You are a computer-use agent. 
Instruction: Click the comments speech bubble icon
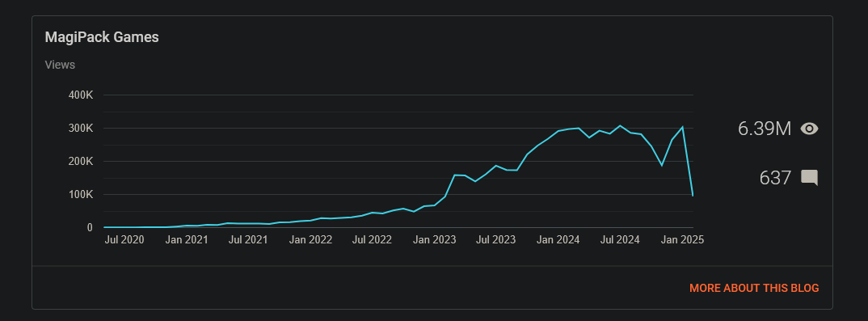click(x=809, y=178)
